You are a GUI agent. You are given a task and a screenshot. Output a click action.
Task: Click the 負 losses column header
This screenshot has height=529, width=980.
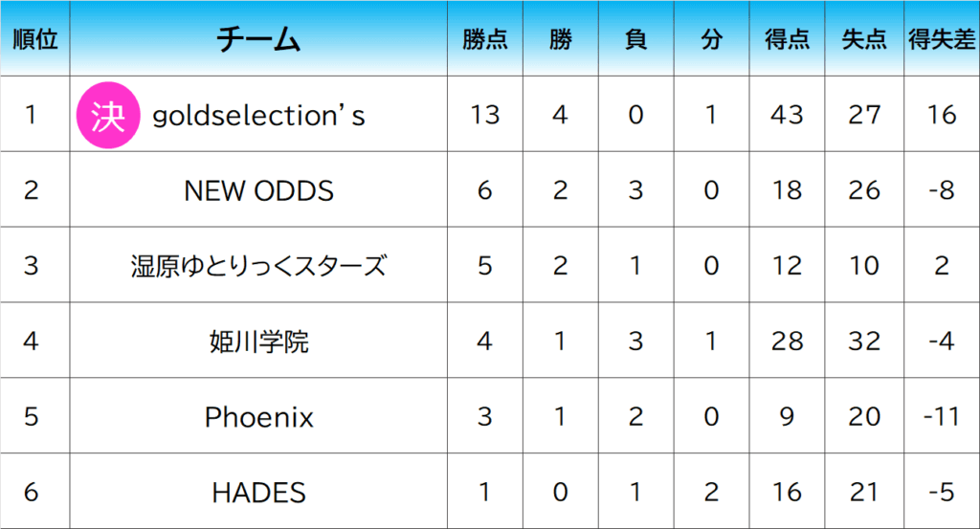(x=636, y=38)
